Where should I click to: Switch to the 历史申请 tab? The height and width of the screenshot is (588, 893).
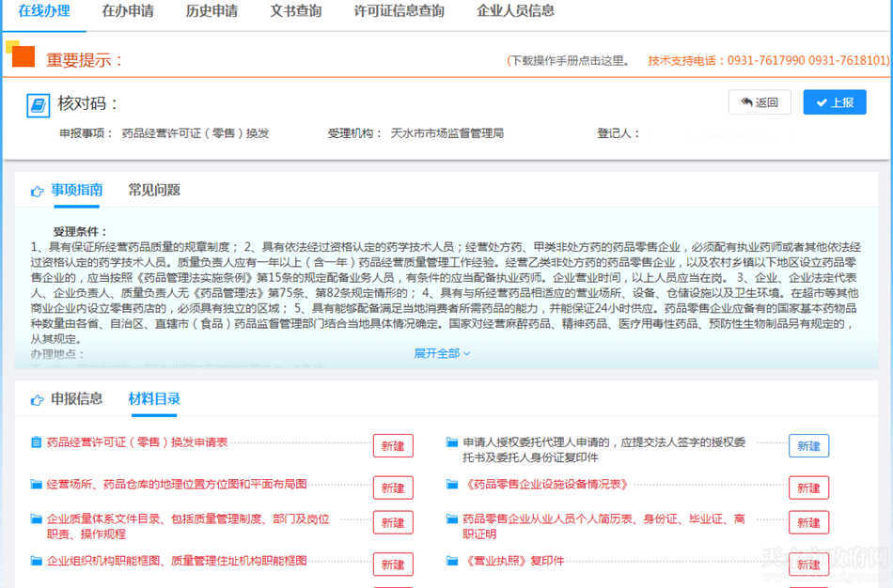[x=211, y=11]
